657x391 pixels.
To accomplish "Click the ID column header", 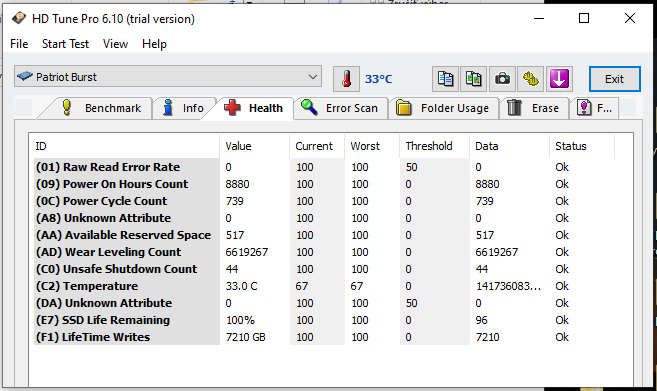I will (x=126, y=146).
